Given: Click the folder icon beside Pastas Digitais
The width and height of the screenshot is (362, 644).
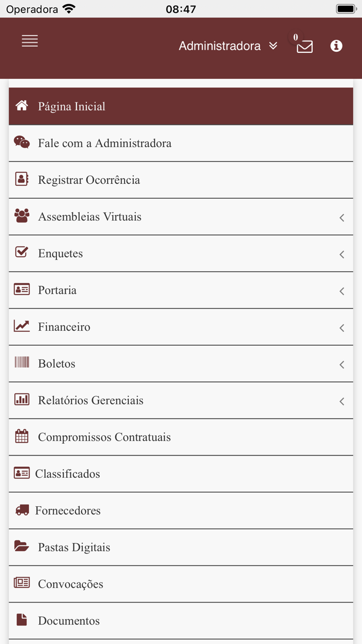Looking at the screenshot, I should (21, 547).
